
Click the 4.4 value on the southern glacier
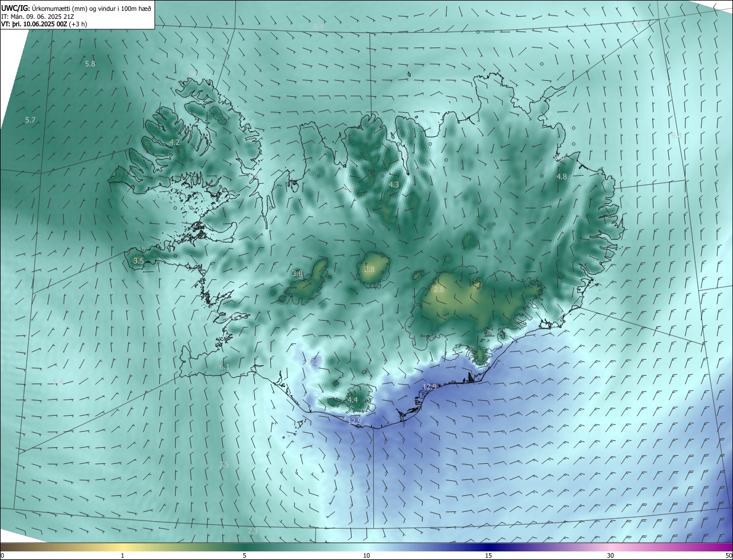coord(353,400)
